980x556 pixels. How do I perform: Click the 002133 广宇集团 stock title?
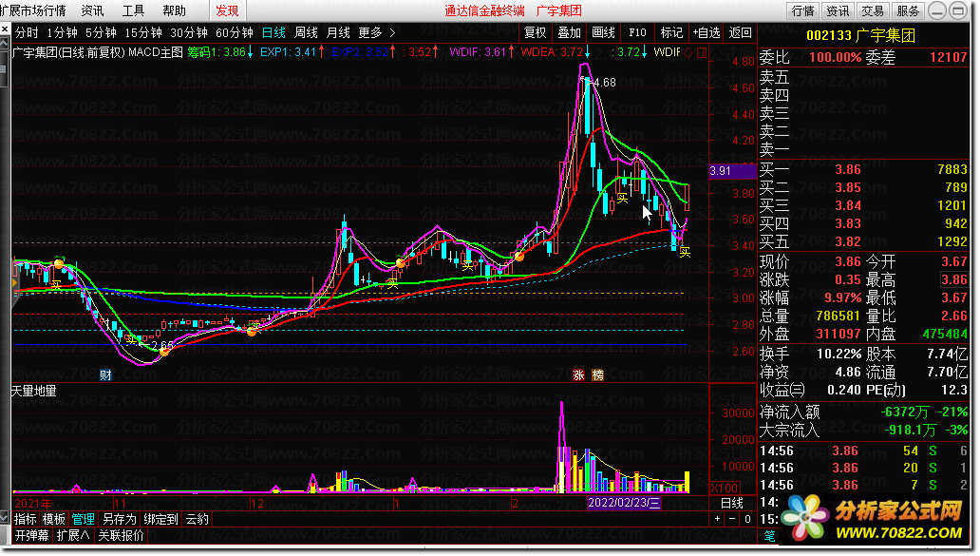[860, 36]
